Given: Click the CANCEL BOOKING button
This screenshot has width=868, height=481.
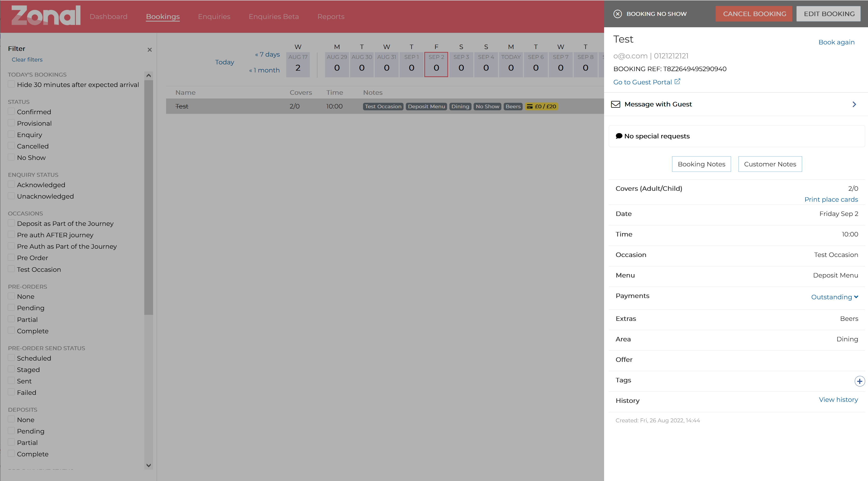Looking at the screenshot, I should point(754,14).
